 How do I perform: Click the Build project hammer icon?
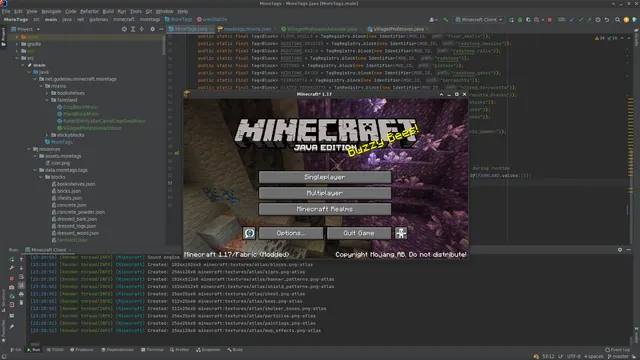point(446,20)
